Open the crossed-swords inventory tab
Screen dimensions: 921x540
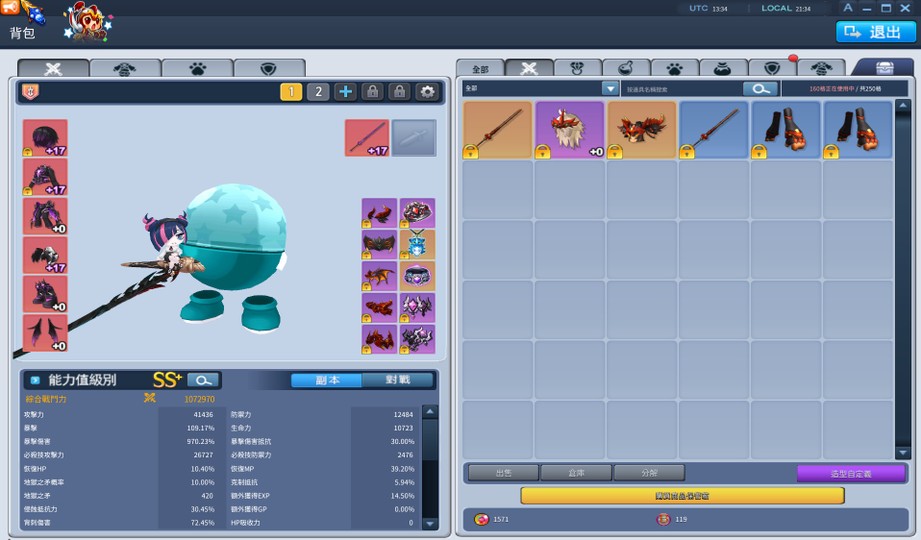(x=529, y=69)
